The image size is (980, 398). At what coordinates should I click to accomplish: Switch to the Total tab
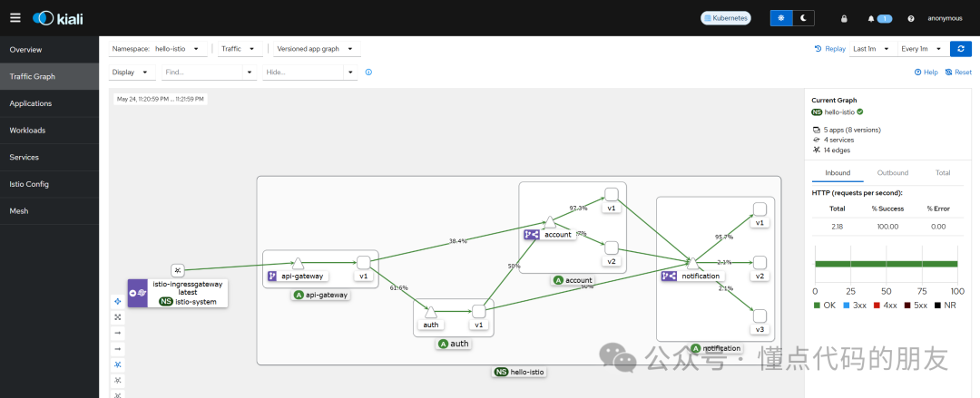tap(943, 172)
